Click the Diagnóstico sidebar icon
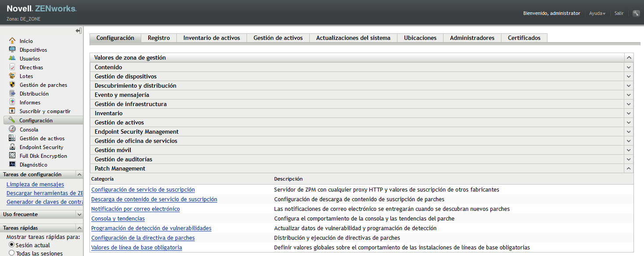Viewport: 644px width, 256px height. click(33, 164)
